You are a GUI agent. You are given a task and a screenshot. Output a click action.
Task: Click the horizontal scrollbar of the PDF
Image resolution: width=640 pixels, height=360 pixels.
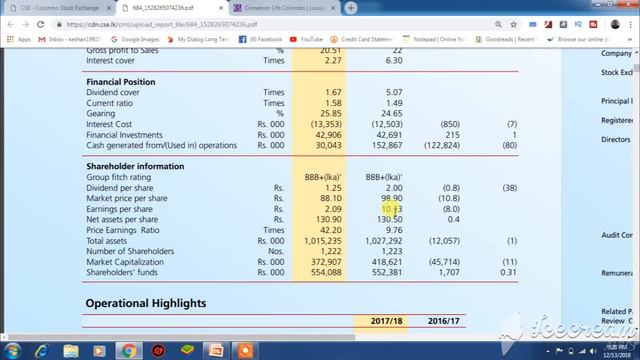pos(181,337)
